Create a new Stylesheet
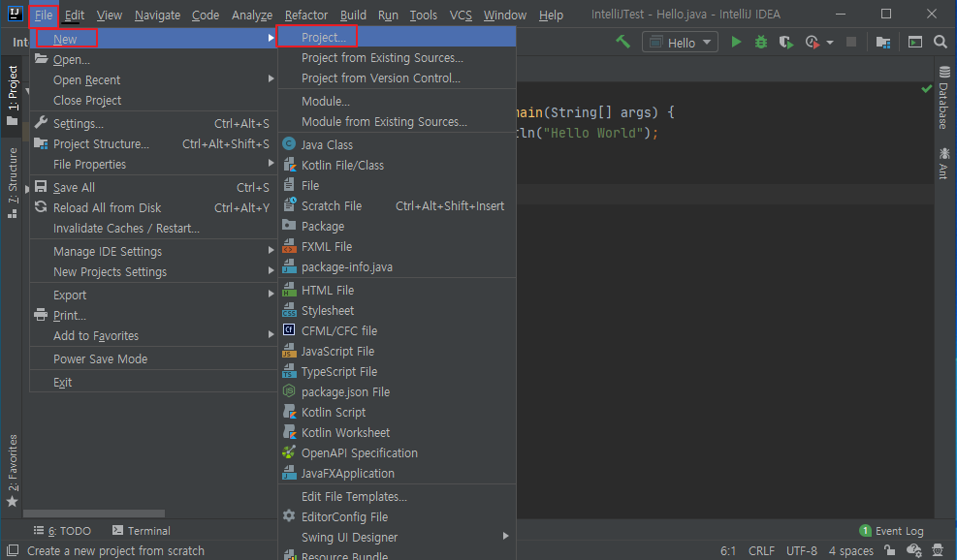Viewport: 957px width, 560px height. [397, 310]
